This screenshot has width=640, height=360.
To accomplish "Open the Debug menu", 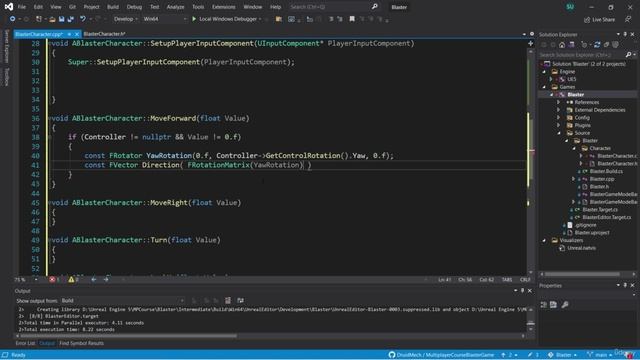I will [x=134, y=7].
